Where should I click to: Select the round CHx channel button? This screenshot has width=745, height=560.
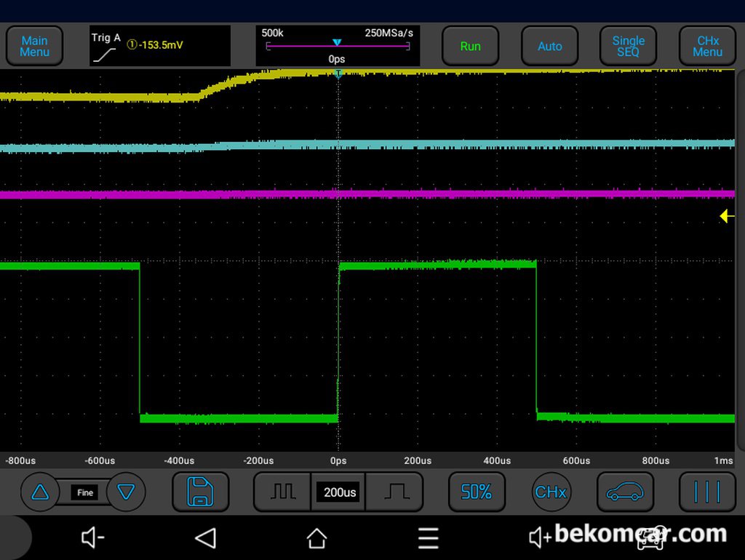pyautogui.click(x=551, y=492)
